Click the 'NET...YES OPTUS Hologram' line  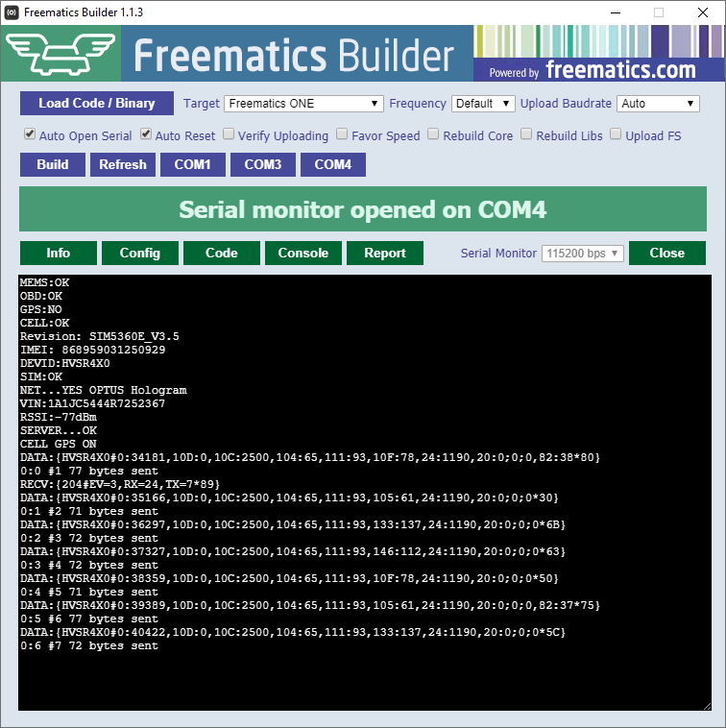[x=103, y=390]
